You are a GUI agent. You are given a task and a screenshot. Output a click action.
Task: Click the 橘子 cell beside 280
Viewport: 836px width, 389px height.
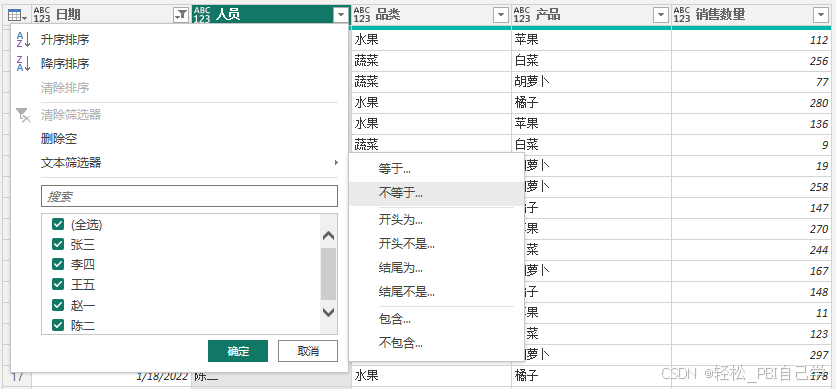(x=591, y=103)
